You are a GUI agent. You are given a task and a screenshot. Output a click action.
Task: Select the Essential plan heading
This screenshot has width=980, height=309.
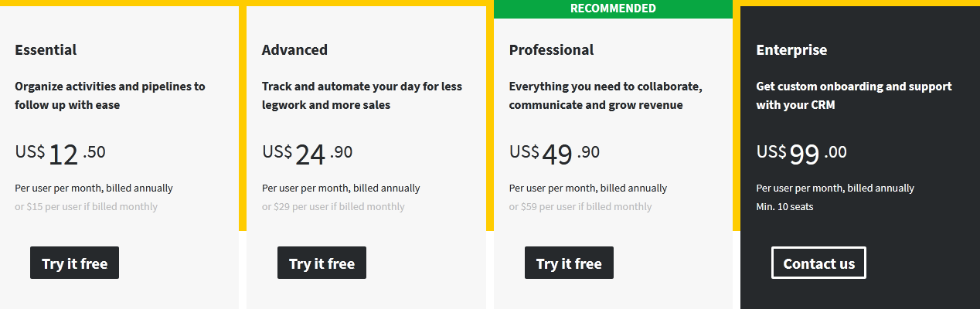click(x=46, y=49)
